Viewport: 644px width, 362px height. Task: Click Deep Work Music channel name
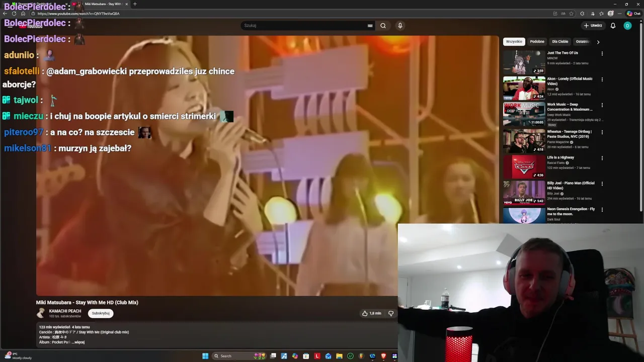(x=559, y=115)
